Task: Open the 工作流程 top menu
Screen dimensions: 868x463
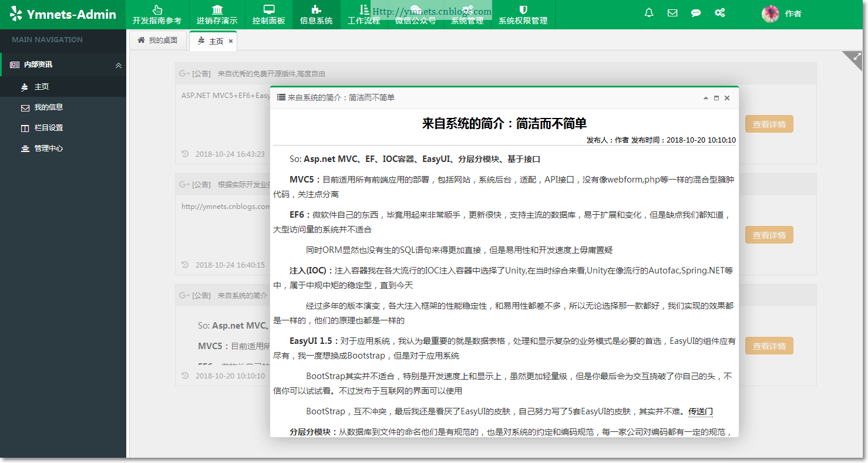Action: tap(364, 15)
